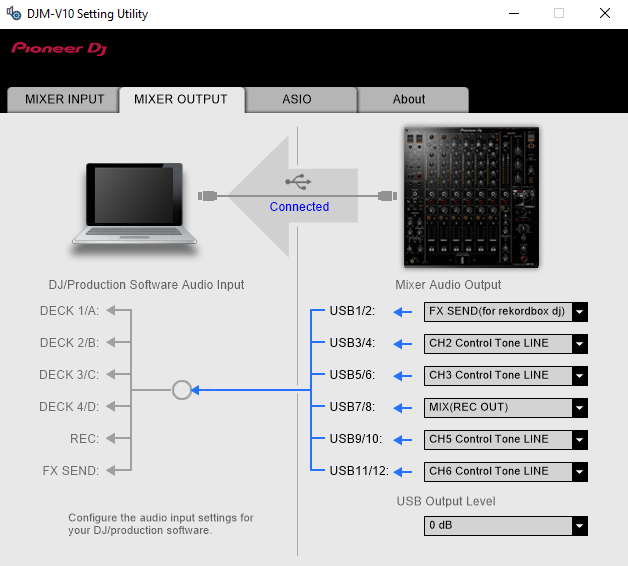Open the USB11/12 output dropdown
The height and width of the screenshot is (566, 628).
506,472
